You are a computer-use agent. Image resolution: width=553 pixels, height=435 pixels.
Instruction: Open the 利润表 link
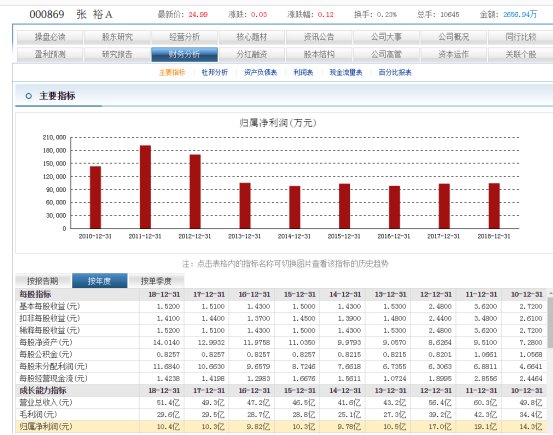(x=303, y=73)
